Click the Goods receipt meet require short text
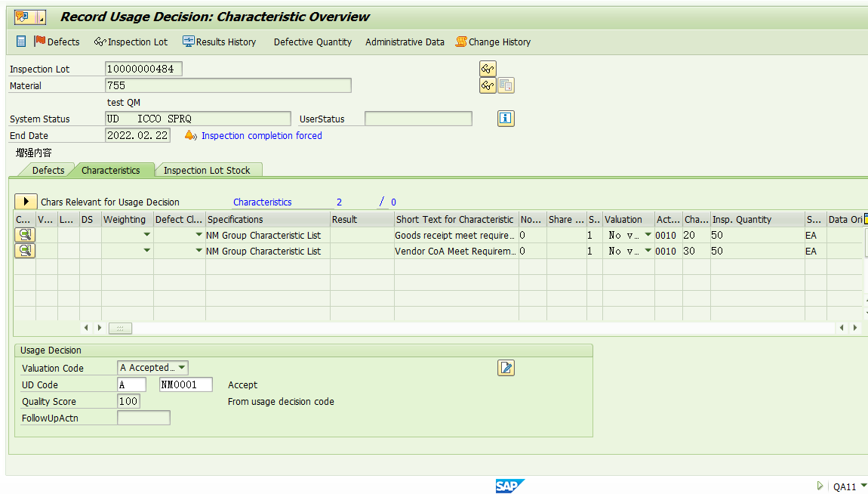The width and height of the screenshot is (868, 494). (455, 236)
